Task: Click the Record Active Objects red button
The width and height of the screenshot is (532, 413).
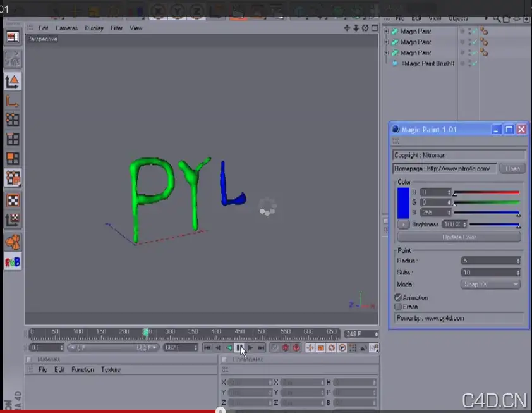Action: point(286,348)
